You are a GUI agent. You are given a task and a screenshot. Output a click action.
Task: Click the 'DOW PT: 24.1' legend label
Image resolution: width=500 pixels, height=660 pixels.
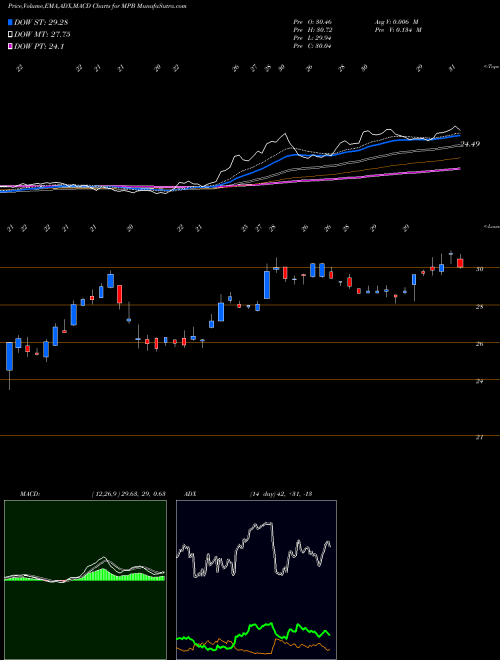39,47
